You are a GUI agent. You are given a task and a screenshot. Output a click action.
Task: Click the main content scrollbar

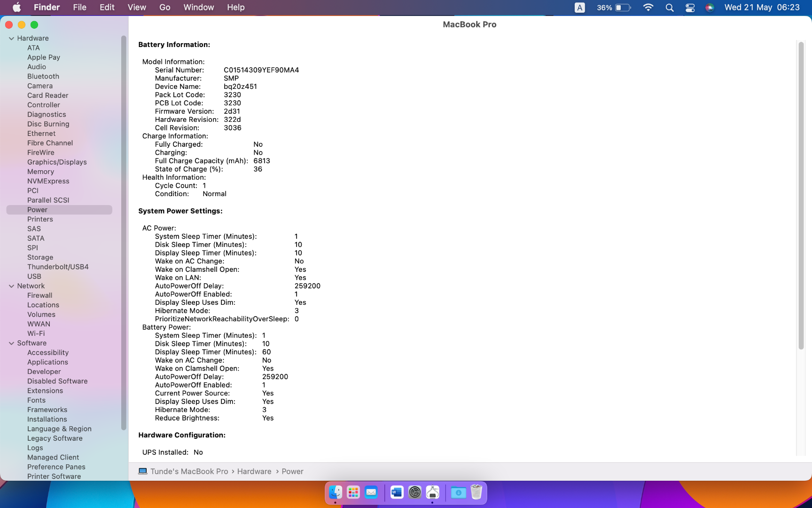point(801,195)
